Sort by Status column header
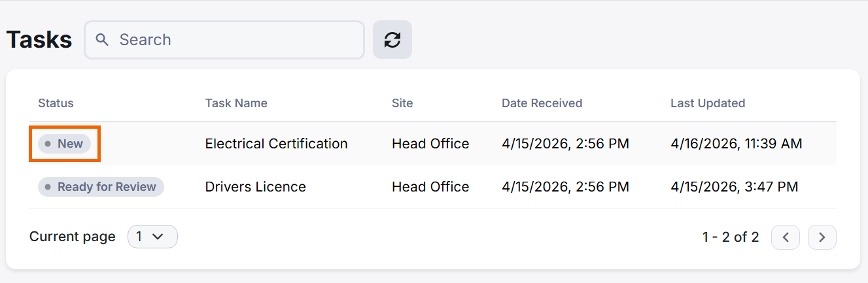This screenshot has width=868, height=283. click(56, 103)
